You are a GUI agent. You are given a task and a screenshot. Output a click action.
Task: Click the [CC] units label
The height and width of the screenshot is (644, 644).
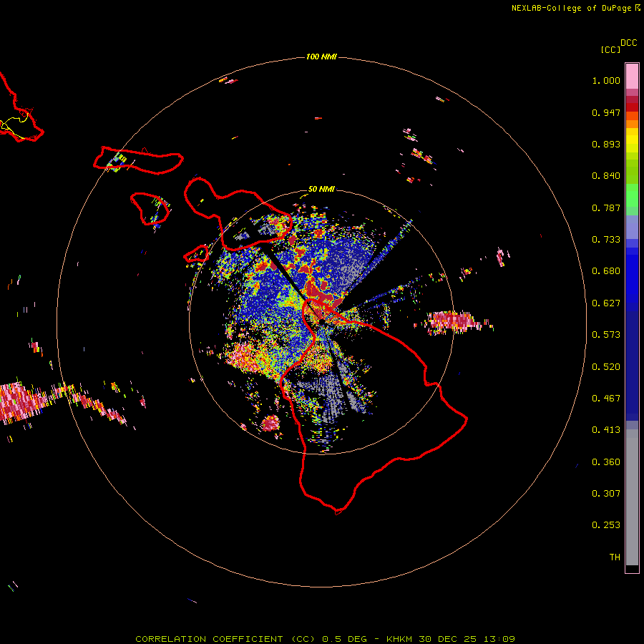pos(610,49)
